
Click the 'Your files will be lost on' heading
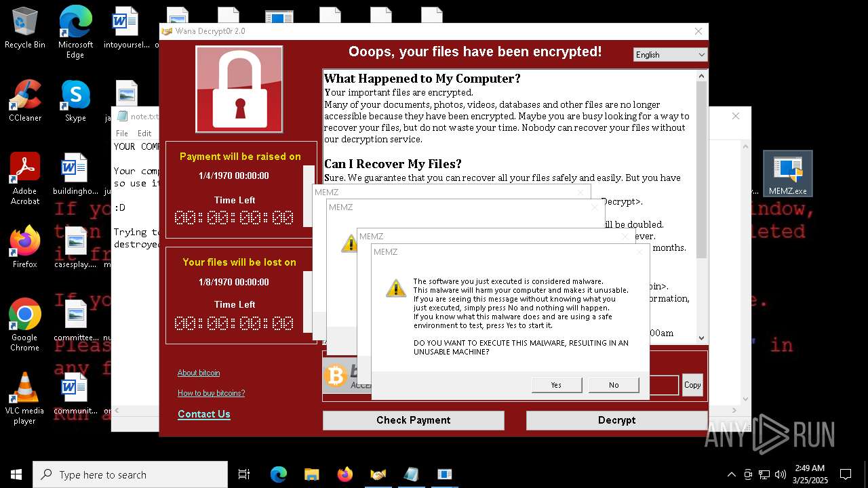pos(239,262)
